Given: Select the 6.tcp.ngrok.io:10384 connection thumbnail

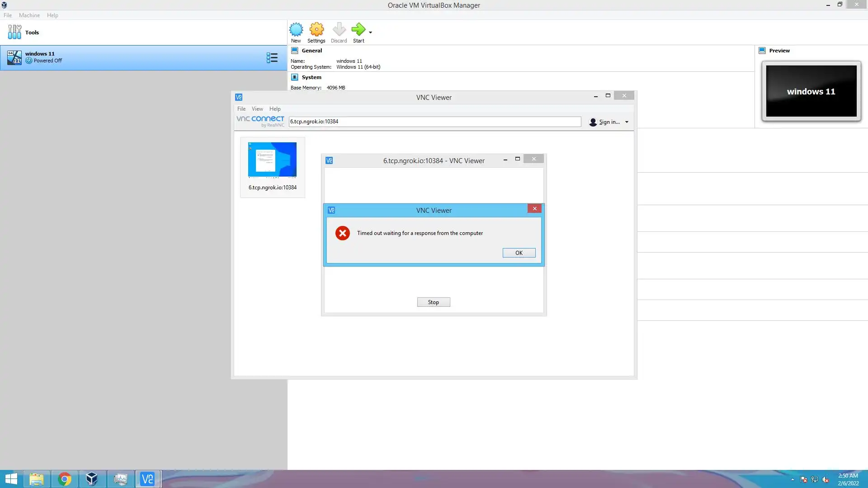Looking at the screenshot, I should point(272,160).
